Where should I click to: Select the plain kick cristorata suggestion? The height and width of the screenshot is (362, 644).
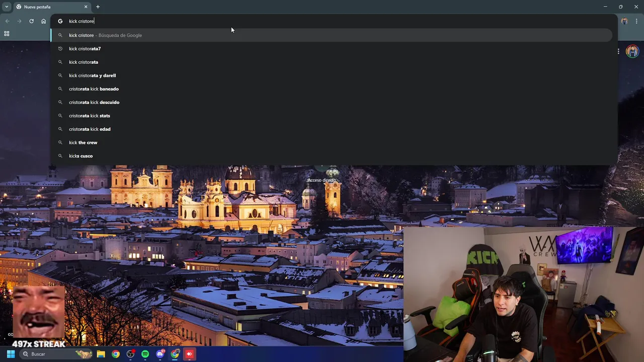[x=332, y=62]
